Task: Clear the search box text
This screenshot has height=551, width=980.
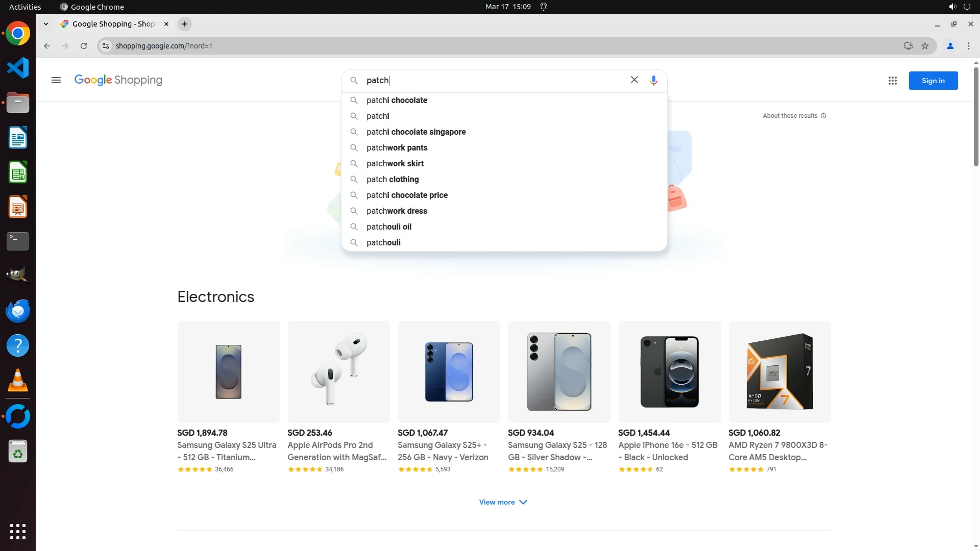Action: tap(634, 80)
